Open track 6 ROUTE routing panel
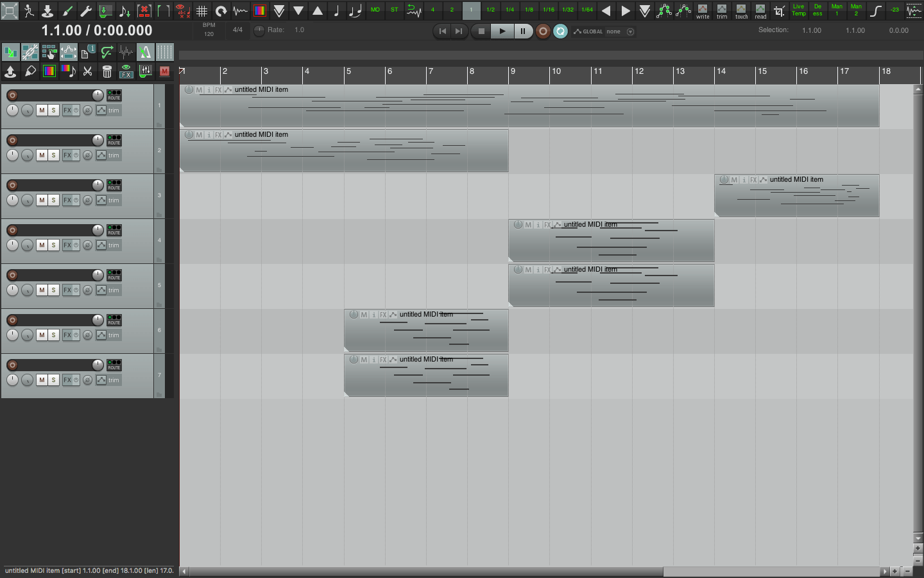 click(x=114, y=320)
